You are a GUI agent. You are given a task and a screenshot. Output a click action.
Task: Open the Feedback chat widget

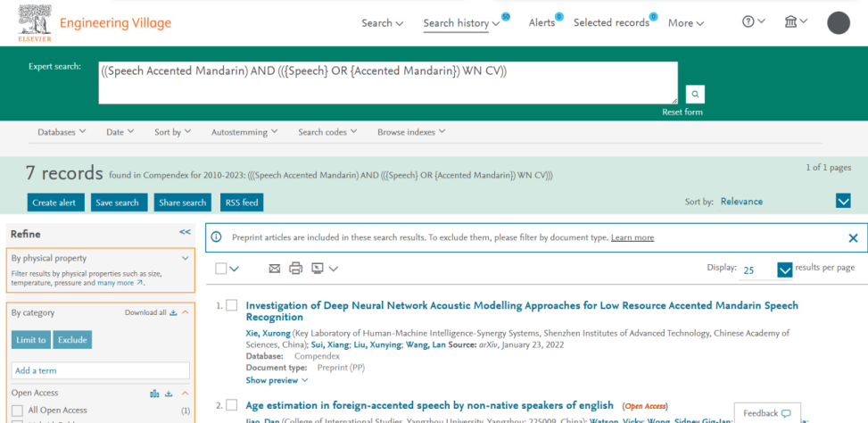click(767, 413)
